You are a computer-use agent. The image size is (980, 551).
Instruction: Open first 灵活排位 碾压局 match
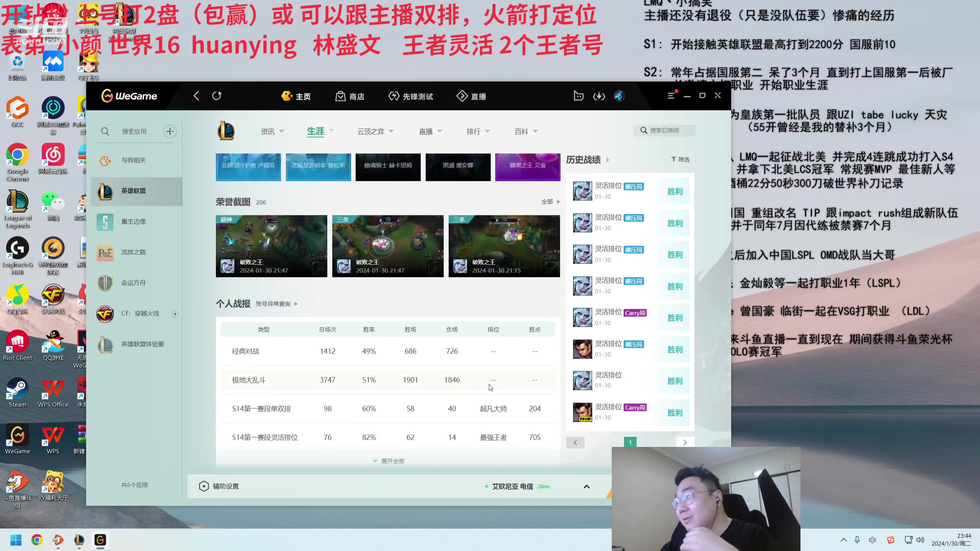[x=630, y=191]
